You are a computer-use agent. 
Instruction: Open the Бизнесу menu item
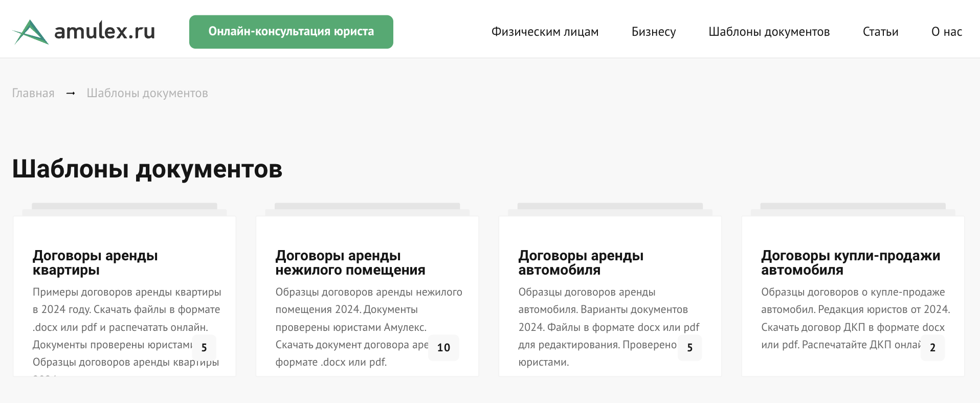pos(654,32)
